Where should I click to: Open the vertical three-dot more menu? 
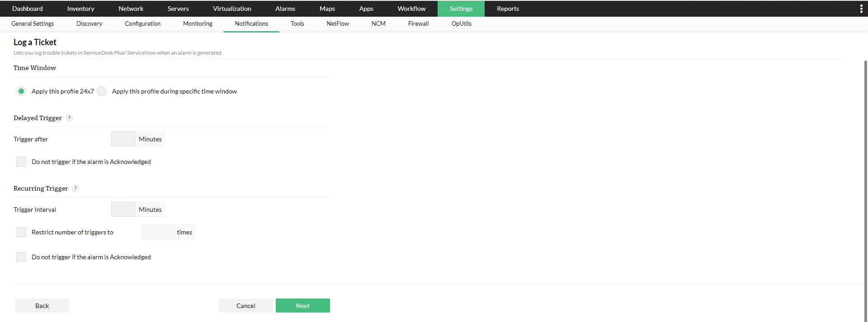coord(861,9)
